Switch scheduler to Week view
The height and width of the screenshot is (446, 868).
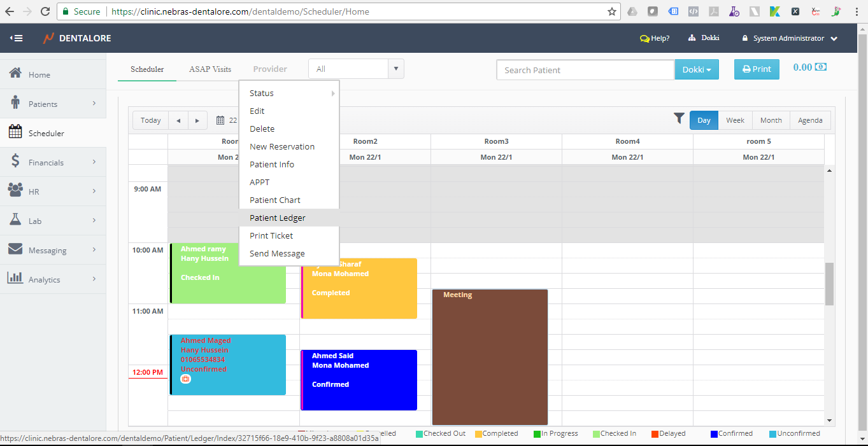[x=735, y=120]
